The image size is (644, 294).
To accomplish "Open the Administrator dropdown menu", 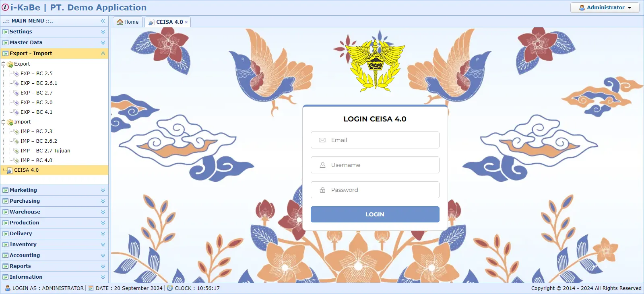I will (x=605, y=8).
